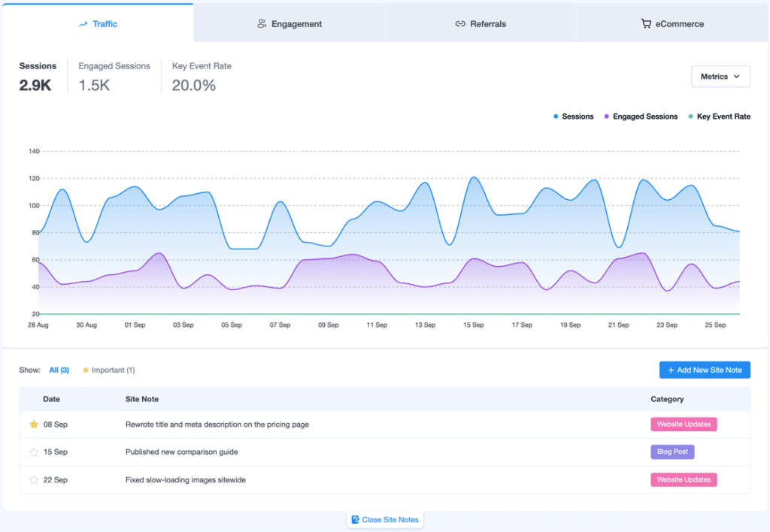Click the Close Site Notes edit icon
This screenshot has width=770, height=532.
click(x=356, y=519)
